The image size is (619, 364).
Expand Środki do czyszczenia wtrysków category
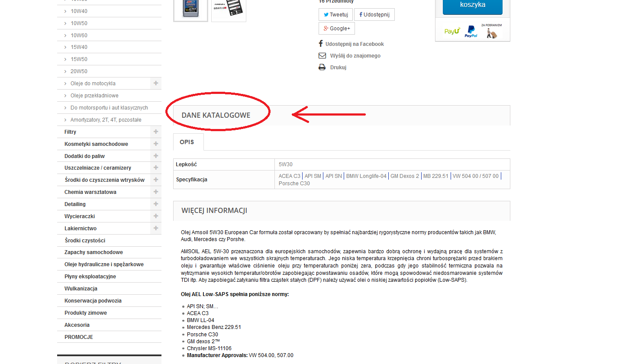[156, 180]
